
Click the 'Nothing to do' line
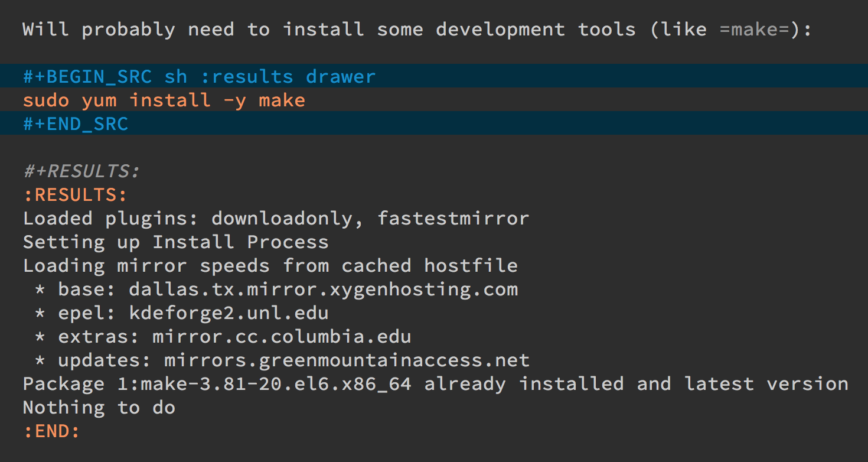tap(99, 407)
